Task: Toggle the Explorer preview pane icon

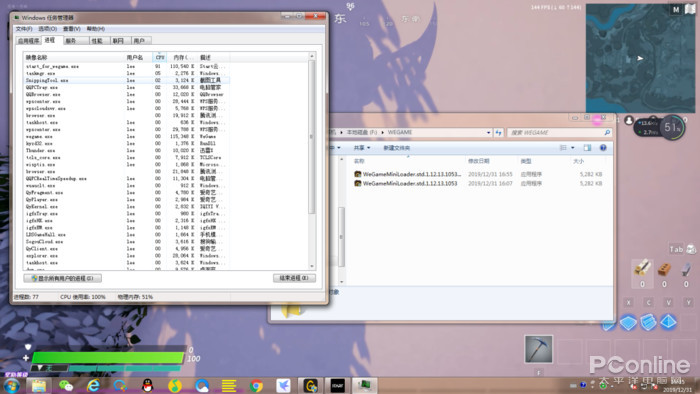Action: (x=587, y=148)
